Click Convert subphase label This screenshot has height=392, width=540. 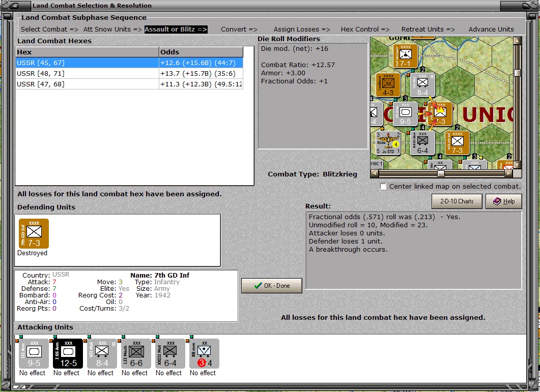(x=239, y=29)
